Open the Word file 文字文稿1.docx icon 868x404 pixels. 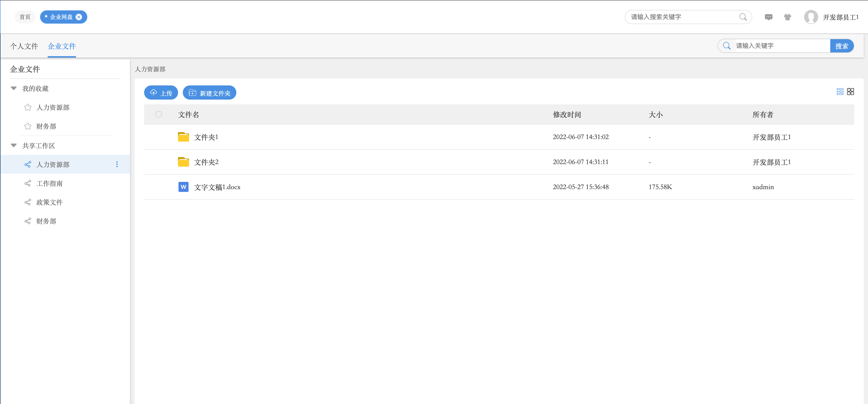pyautogui.click(x=183, y=187)
